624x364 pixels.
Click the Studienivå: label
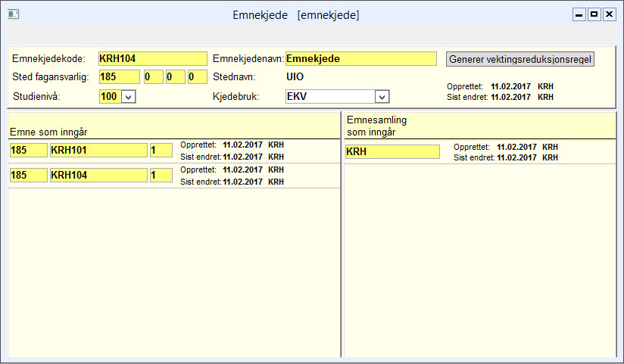[x=36, y=96]
